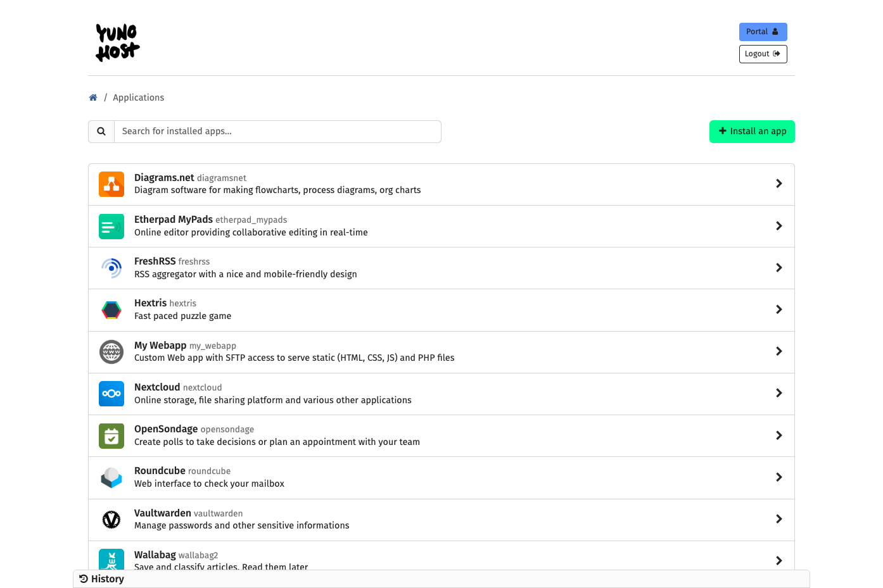The height and width of the screenshot is (588, 883).
Task: Open Roundcube via its chevron arrow
Action: [779, 477]
